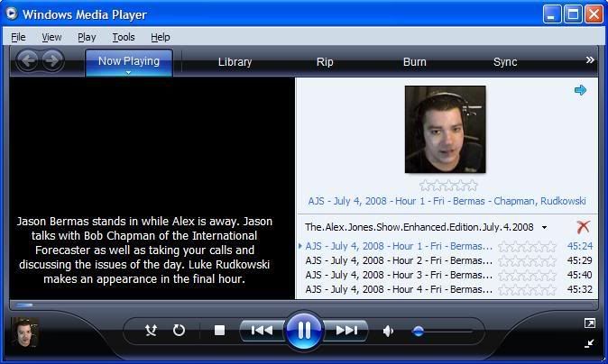Screen dimensions: 608x364
Task: Maximize the Windows Media Player window
Action: 573,15
